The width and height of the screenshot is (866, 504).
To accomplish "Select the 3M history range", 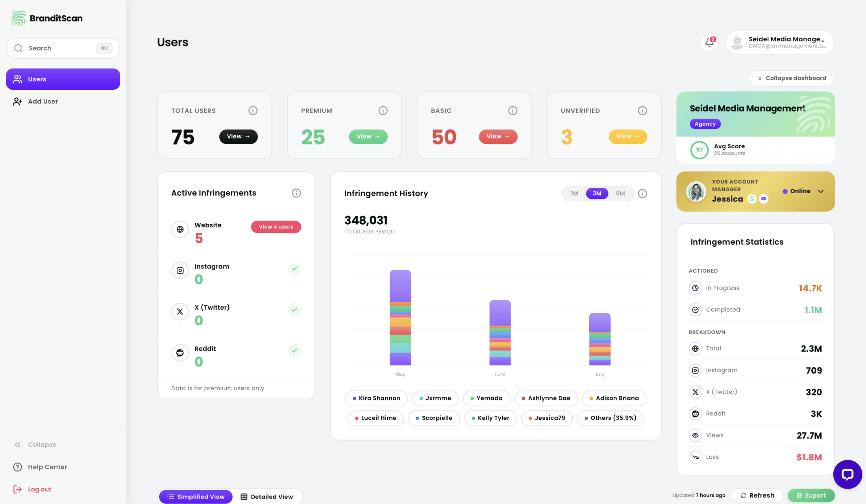I will coord(597,193).
